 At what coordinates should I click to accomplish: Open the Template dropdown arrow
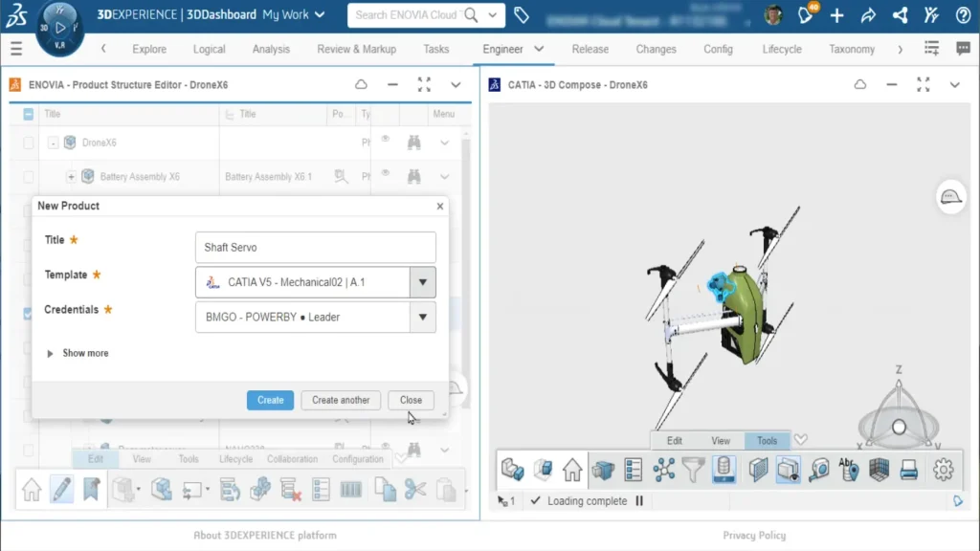(x=422, y=282)
